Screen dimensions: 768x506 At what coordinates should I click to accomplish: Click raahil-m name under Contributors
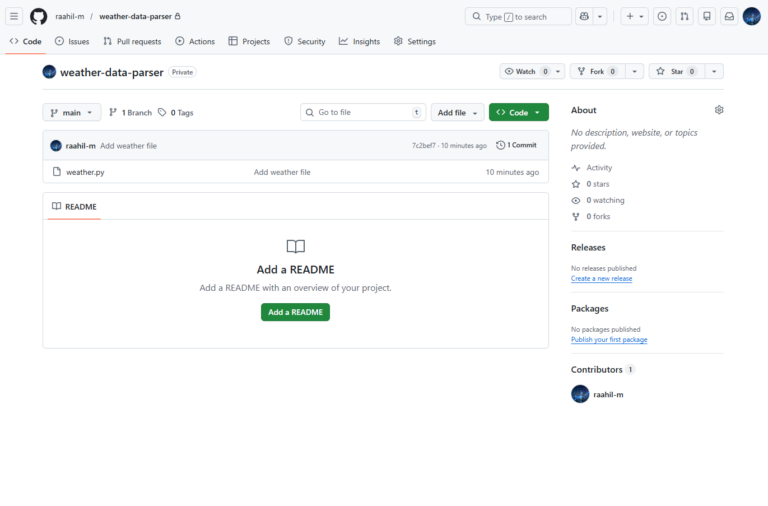tap(608, 395)
